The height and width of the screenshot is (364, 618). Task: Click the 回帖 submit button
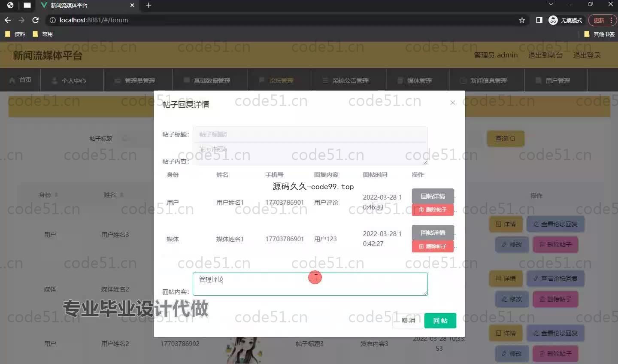pyautogui.click(x=440, y=321)
